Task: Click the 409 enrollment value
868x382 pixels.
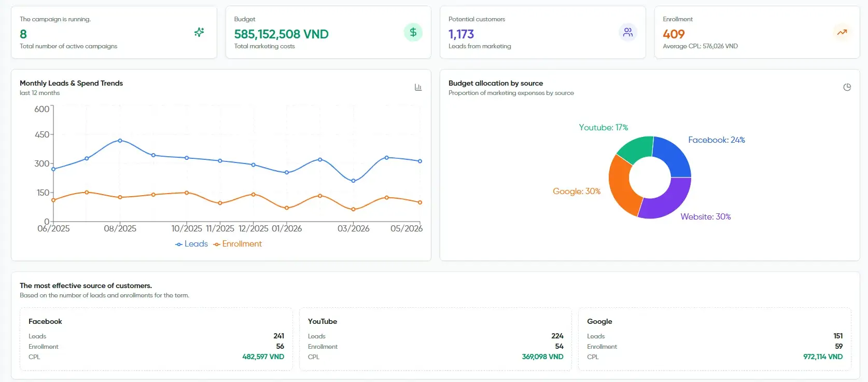Action: point(674,34)
